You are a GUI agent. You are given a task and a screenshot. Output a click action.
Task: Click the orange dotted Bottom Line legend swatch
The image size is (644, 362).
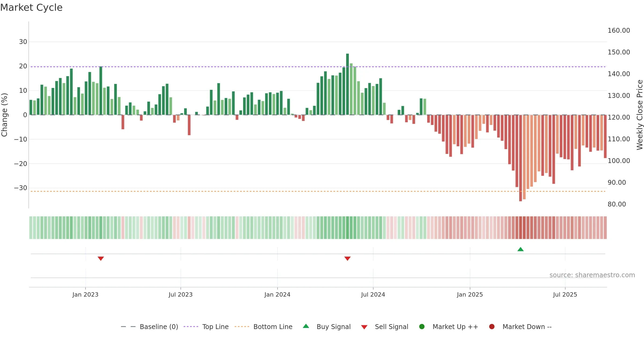point(242,327)
